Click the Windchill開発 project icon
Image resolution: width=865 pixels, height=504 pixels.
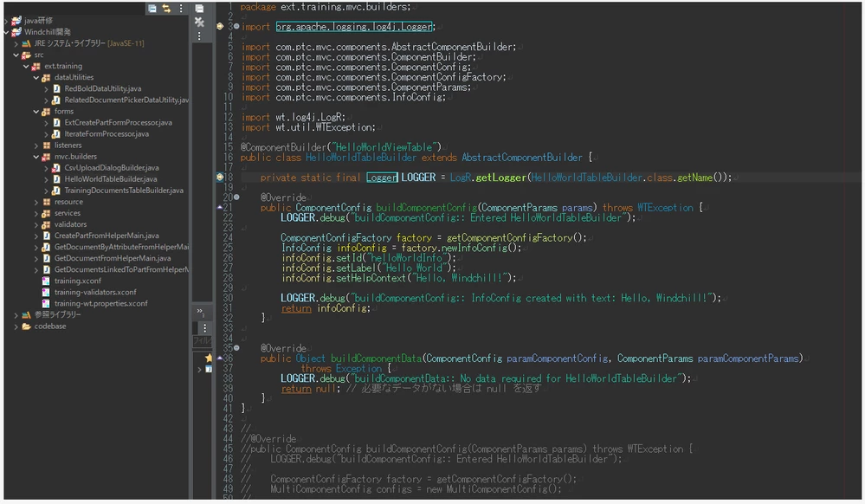(x=16, y=31)
